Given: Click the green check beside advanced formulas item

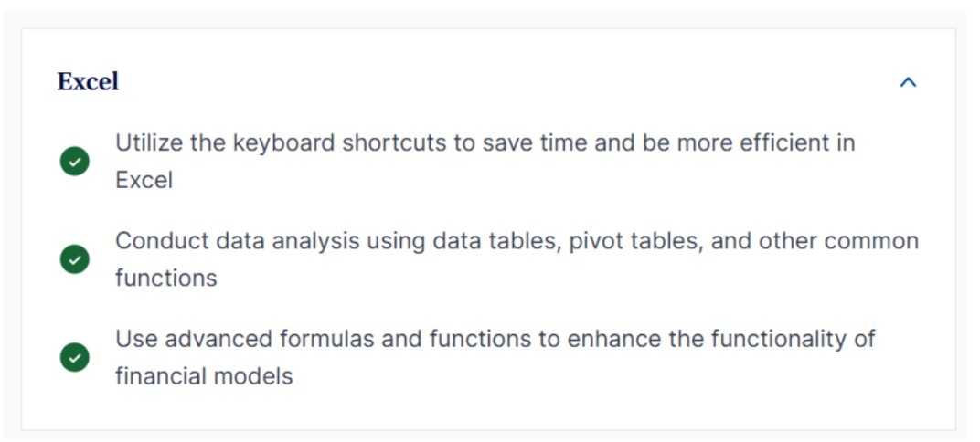Looking at the screenshot, I should point(75,357).
